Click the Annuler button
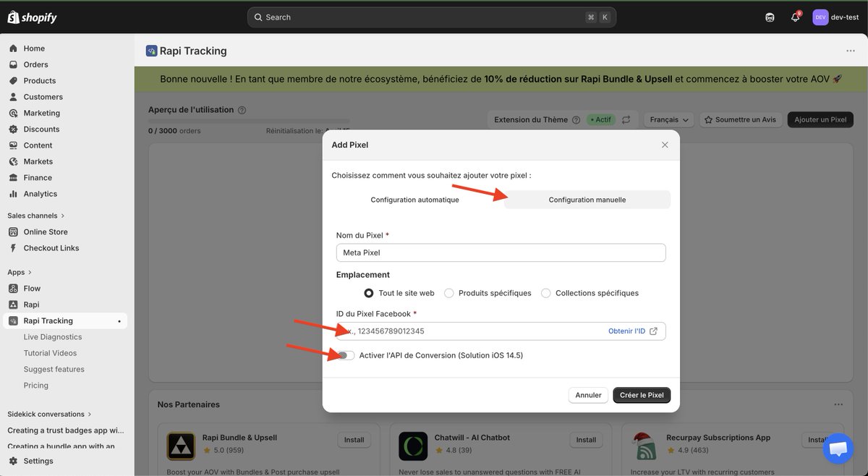Screen dimensions: 868x476 [x=589, y=395]
